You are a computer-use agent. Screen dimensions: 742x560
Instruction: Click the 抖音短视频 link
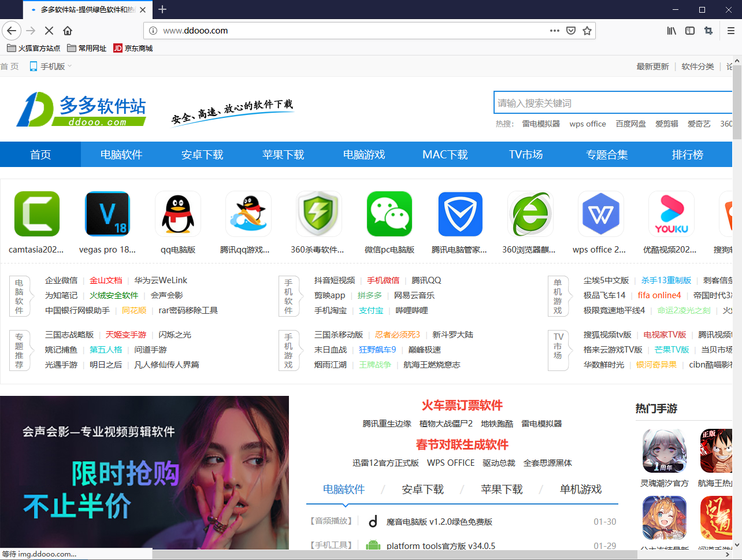pos(335,280)
